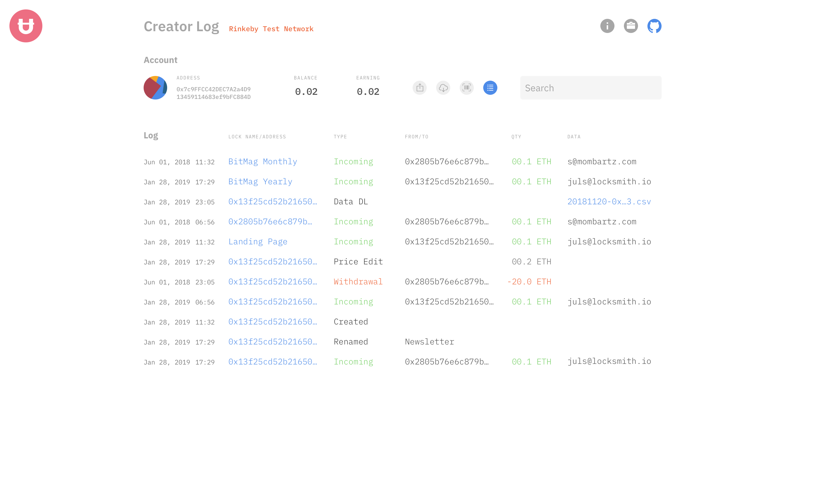824x504 pixels.
Task: Select the s@mombartz.com data entry
Action: tap(602, 162)
